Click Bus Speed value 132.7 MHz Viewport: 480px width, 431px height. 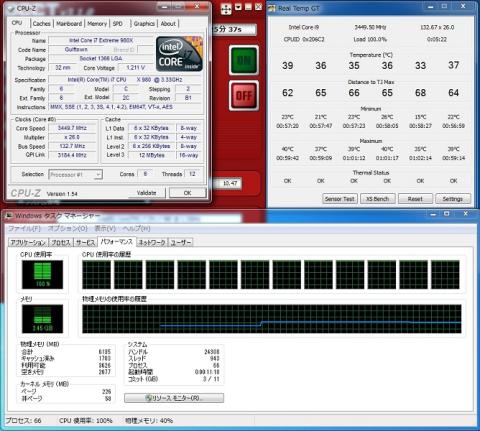[x=72, y=146]
